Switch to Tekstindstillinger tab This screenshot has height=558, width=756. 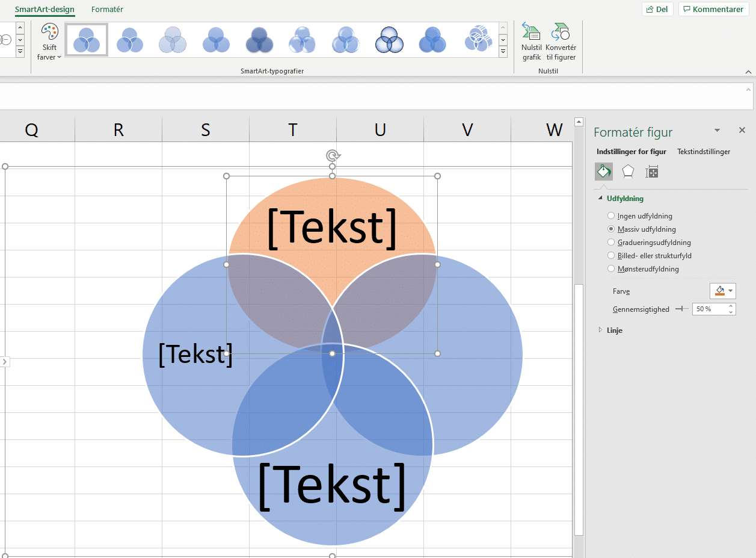click(x=703, y=152)
